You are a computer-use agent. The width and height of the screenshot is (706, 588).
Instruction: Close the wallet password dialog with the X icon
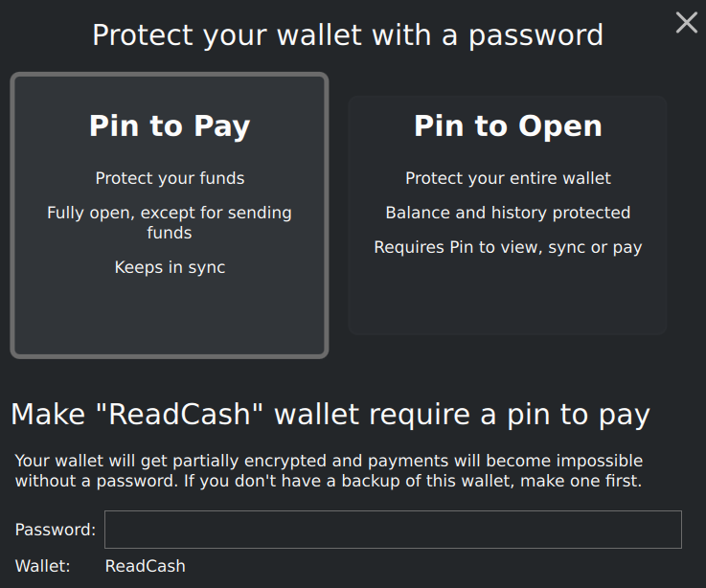[x=686, y=23]
